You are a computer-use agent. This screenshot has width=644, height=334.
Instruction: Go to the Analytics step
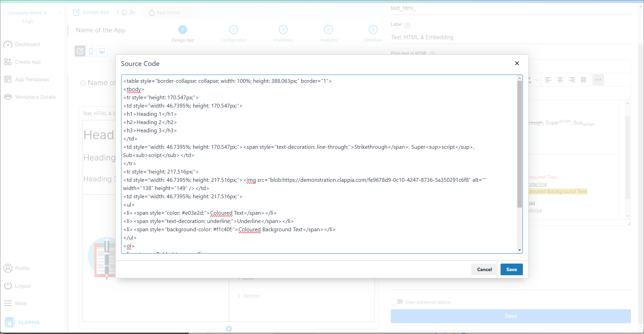[x=328, y=30]
